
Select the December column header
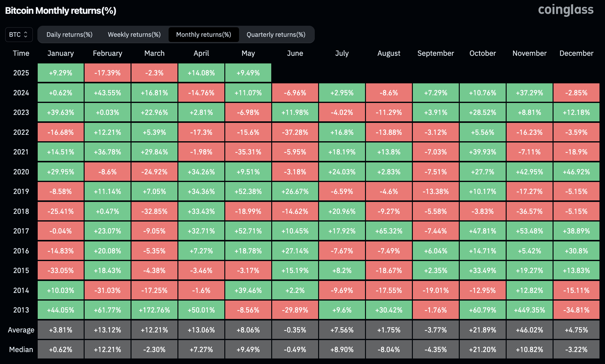tap(576, 53)
